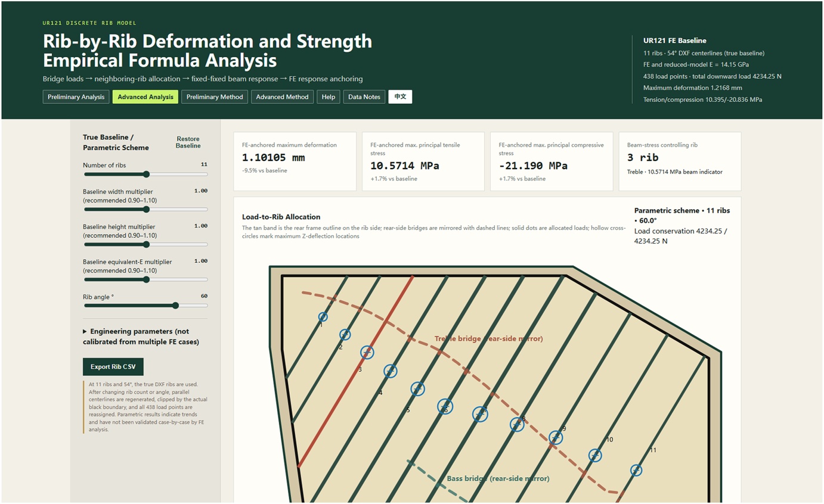The height and width of the screenshot is (504, 824).
Task: Select the marker circle near rib 10
Action: click(x=595, y=455)
